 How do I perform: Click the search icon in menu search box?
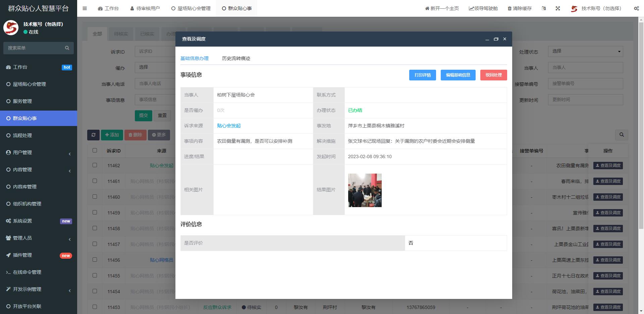click(x=67, y=48)
